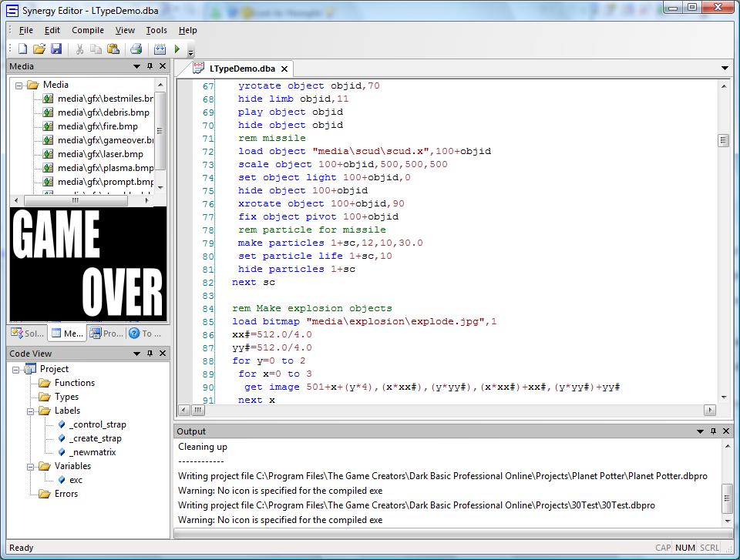Select media\gfx\debris.bmp in media tree
This screenshot has height=560, width=740.
[103, 112]
